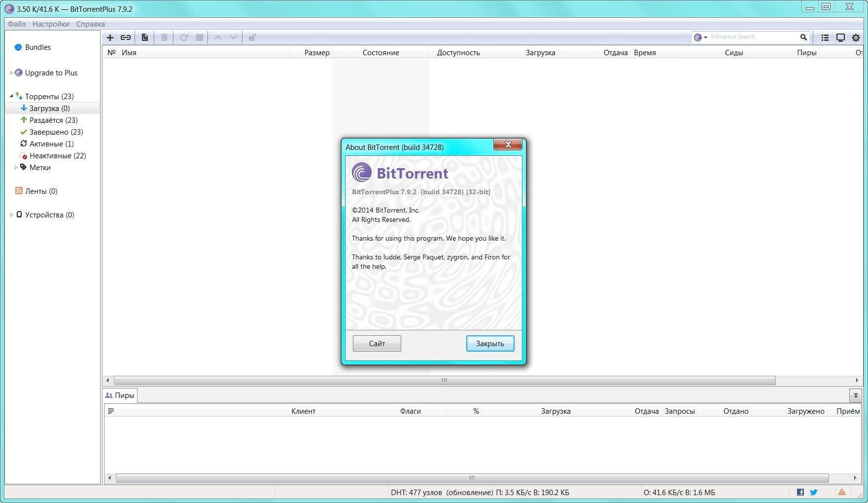Expand the Устройства (0) tree node
The width and height of the screenshot is (868, 503).
coord(11,215)
